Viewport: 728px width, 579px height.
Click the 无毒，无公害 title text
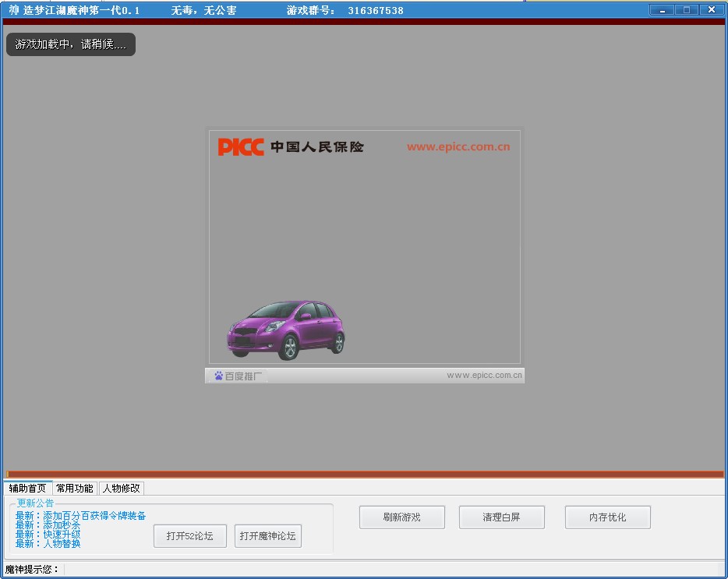tap(203, 10)
